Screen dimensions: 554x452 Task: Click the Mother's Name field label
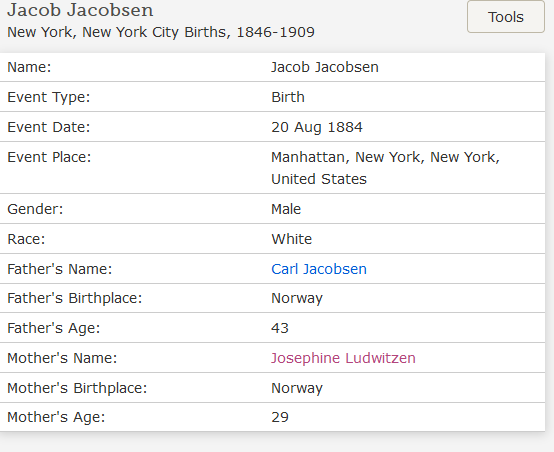62,358
